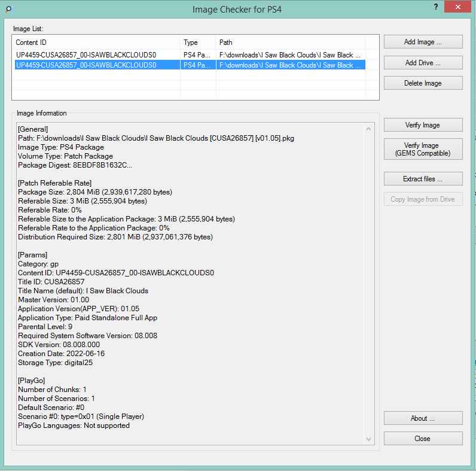Viewport: 476px width, 471px height.
Task: Click the Referable Rate: 0% line
Action: point(50,210)
